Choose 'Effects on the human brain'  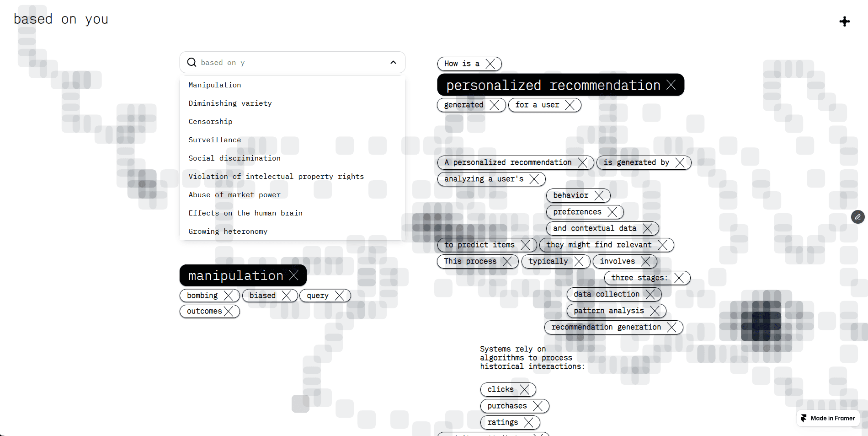(292, 213)
